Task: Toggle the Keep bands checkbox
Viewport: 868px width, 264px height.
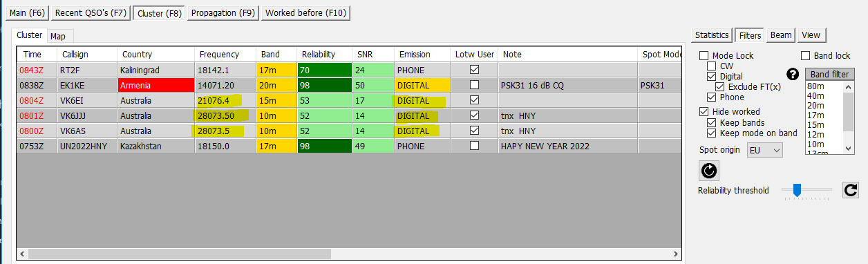Action: point(711,122)
